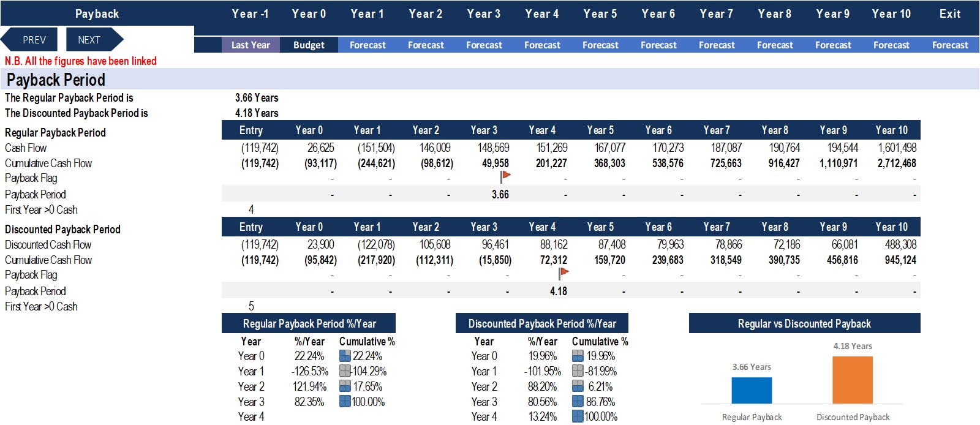Screen dimensions: 980x425
Task: Click the PREV navigation arrow button
Action: [31, 40]
